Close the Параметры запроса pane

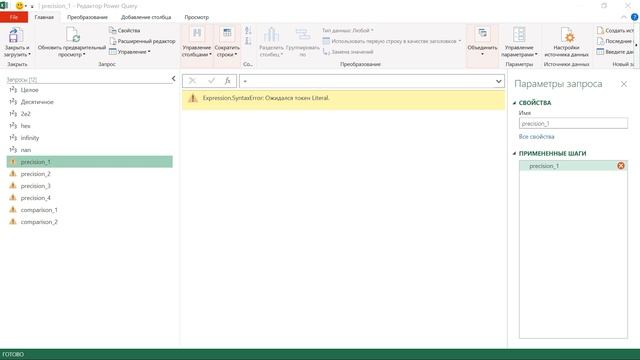tap(624, 84)
